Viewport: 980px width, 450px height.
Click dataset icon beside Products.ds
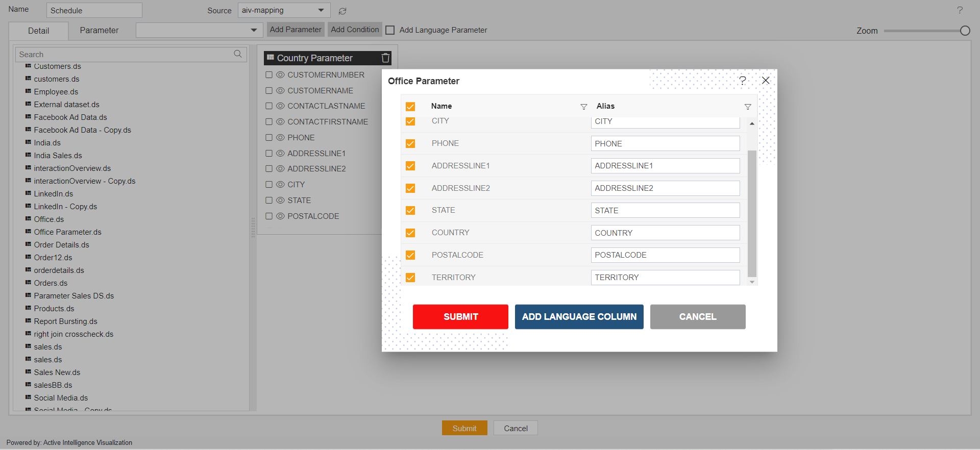point(28,308)
